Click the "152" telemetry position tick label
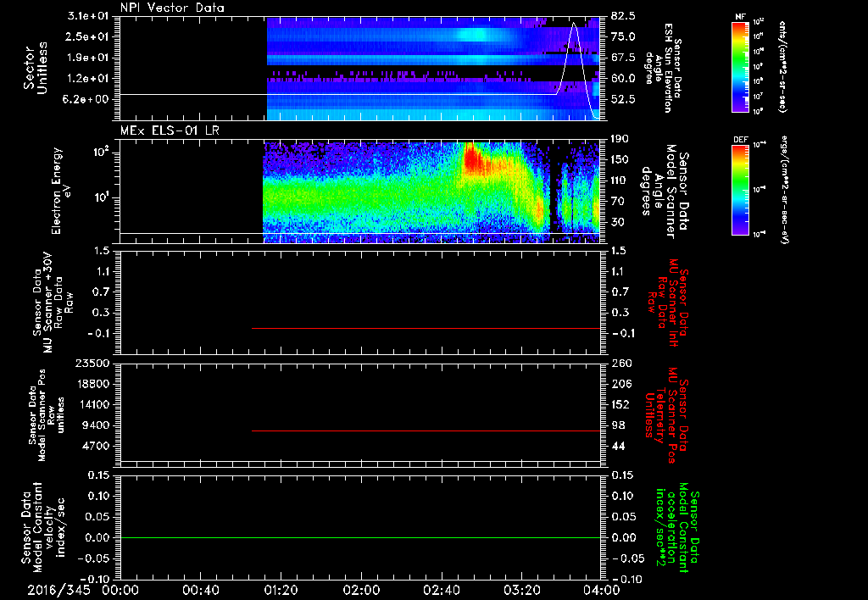The width and height of the screenshot is (868, 600). click(620, 404)
